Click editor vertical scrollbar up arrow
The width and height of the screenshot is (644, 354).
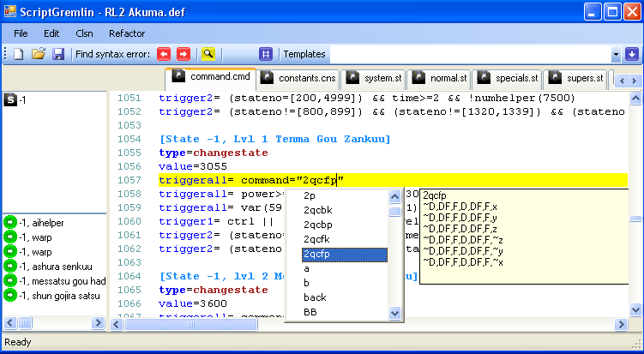tap(635, 98)
